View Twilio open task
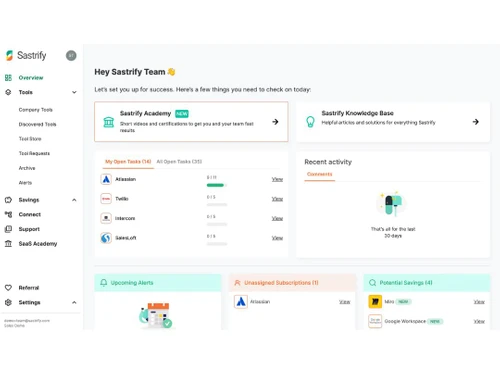Image resolution: width=500 pixels, height=375 pixels. (277, 199)
